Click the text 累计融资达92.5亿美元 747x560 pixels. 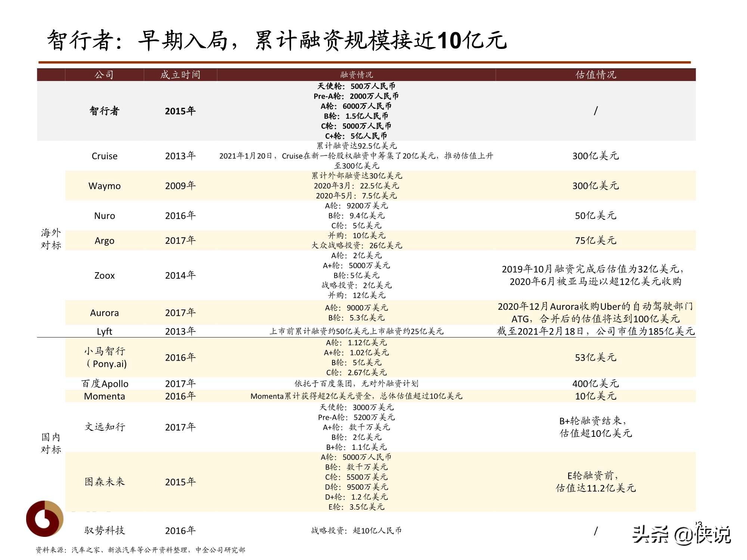(x=356, y=146)
